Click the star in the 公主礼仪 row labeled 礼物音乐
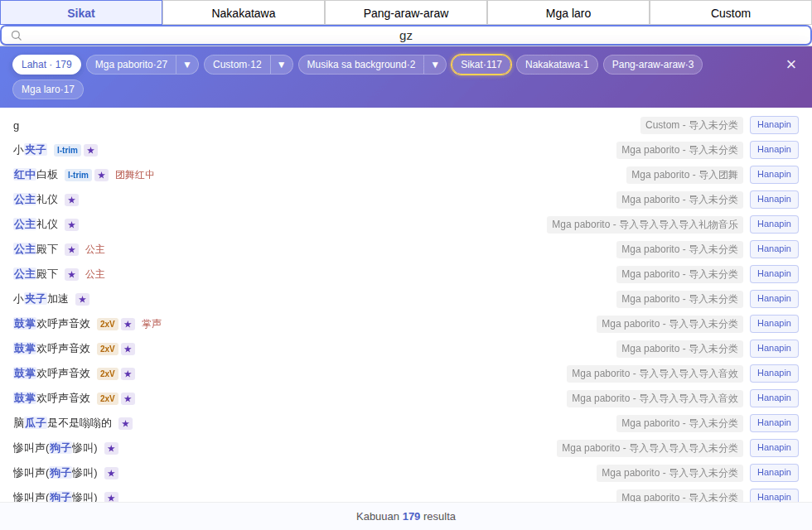The image size is (812, 530). pos(71,224)
